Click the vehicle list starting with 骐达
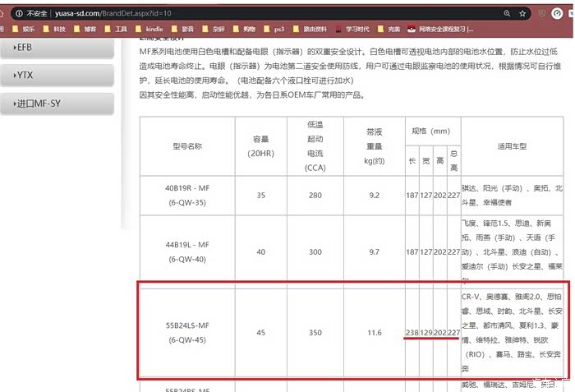Viewport: 575px width, 392px height. (x=512, y=196)
